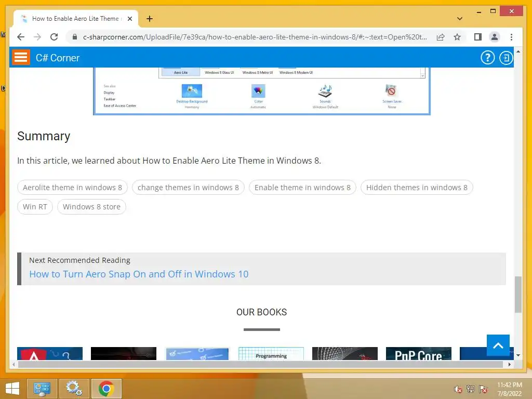
Task: Click the OUR BOOKS heading
Action: [262, 312]
